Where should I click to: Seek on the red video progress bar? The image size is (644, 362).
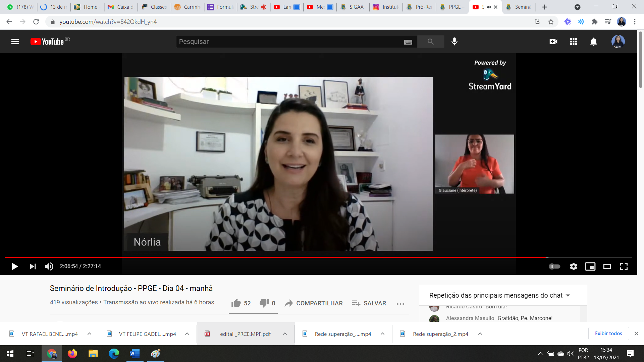tap(268, 257)
